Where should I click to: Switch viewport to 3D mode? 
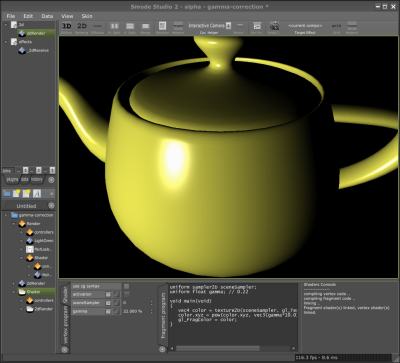(x=67, y=26)
